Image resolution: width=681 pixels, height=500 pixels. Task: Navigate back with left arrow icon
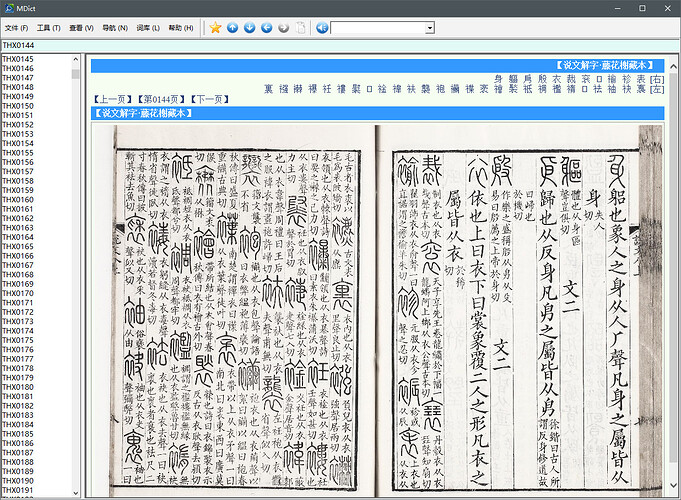coord(267,28)
